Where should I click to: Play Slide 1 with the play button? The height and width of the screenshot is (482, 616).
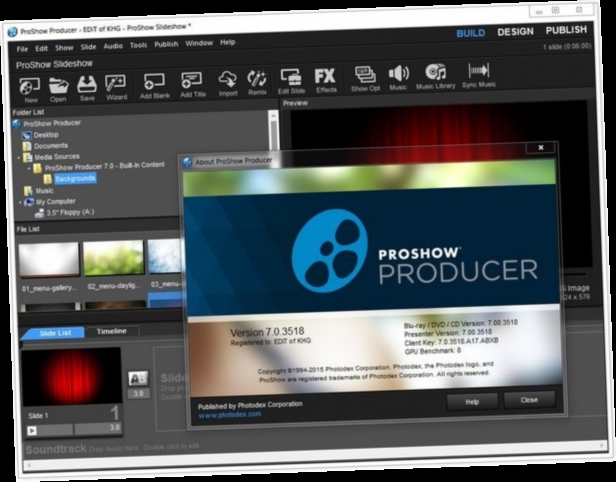click(x=32, y=431)
